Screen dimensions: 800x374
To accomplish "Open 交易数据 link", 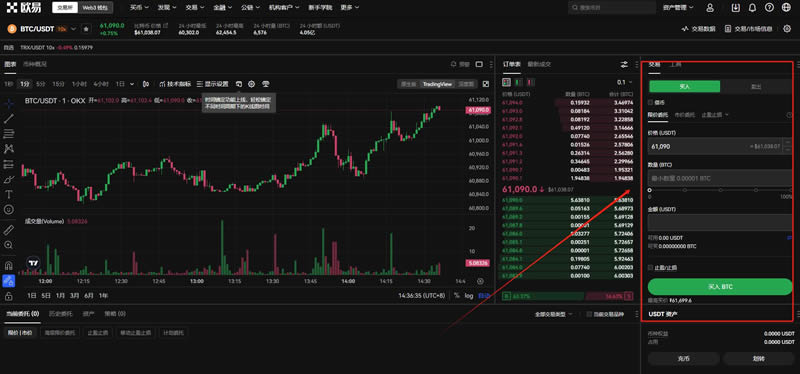I will 698,29.
